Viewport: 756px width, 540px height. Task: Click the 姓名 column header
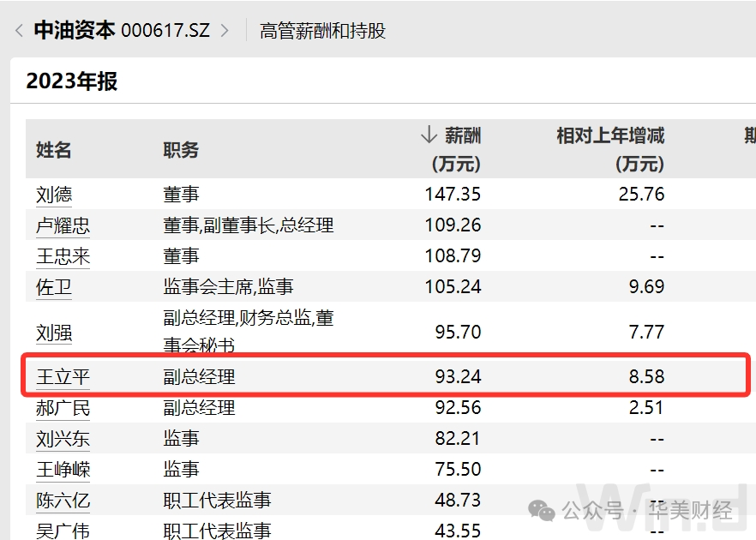coord(53,150)
